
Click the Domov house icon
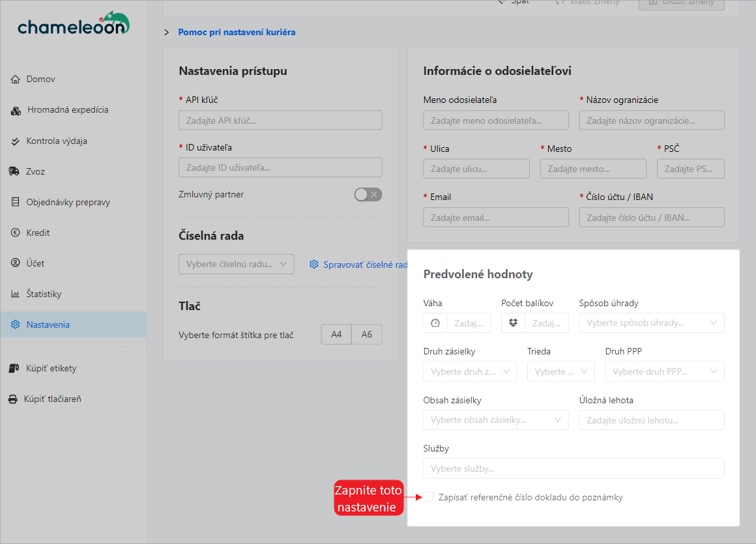tap(16, 79)
